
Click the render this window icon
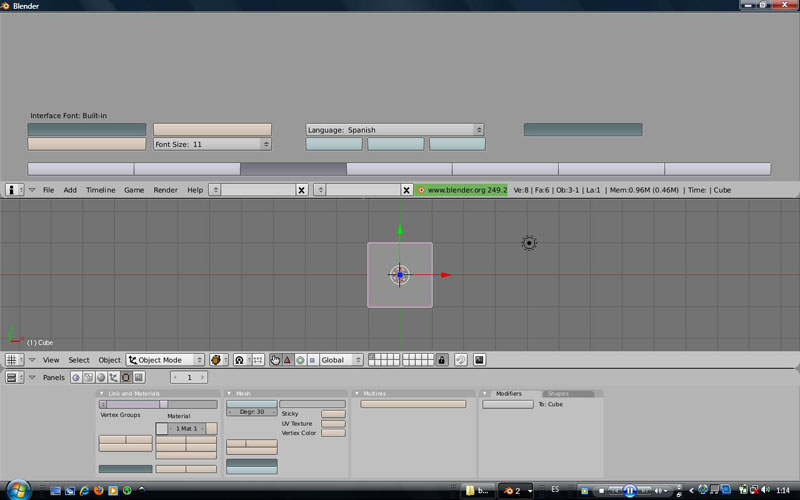[479, 360]
